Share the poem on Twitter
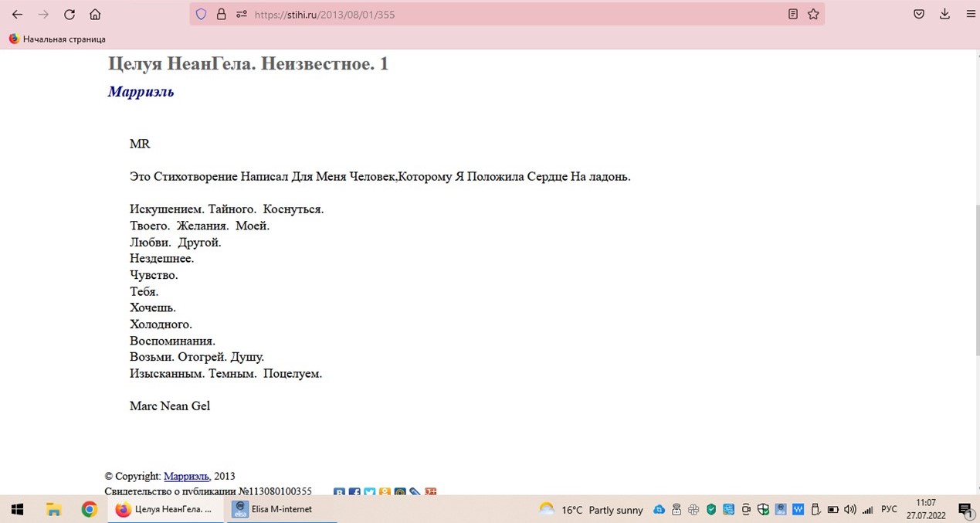This screenshot has height=523, width=980. coord(369,491)
